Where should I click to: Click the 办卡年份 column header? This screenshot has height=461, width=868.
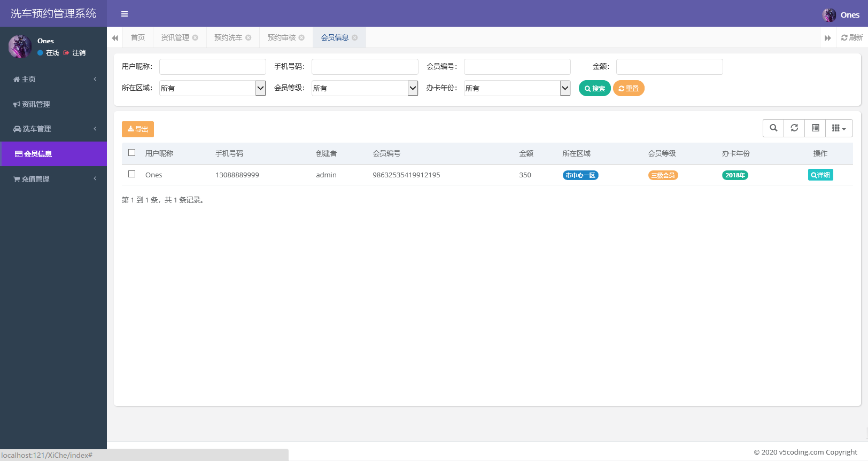736,153
